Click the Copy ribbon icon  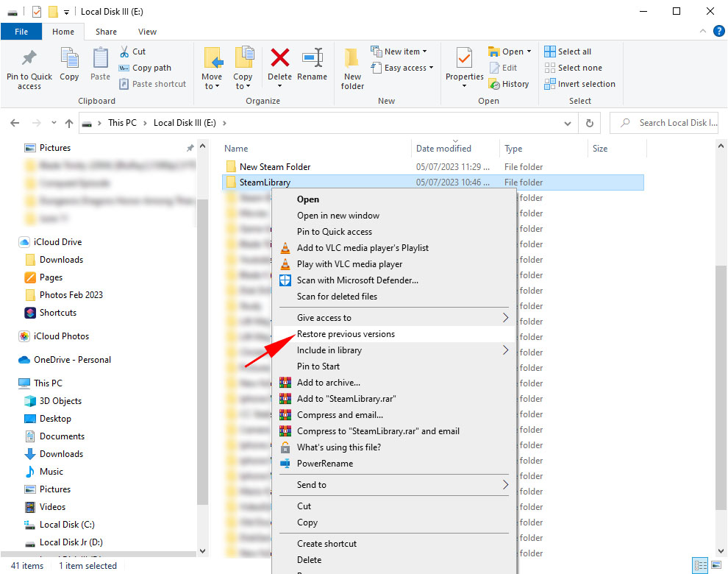point(69,64)
